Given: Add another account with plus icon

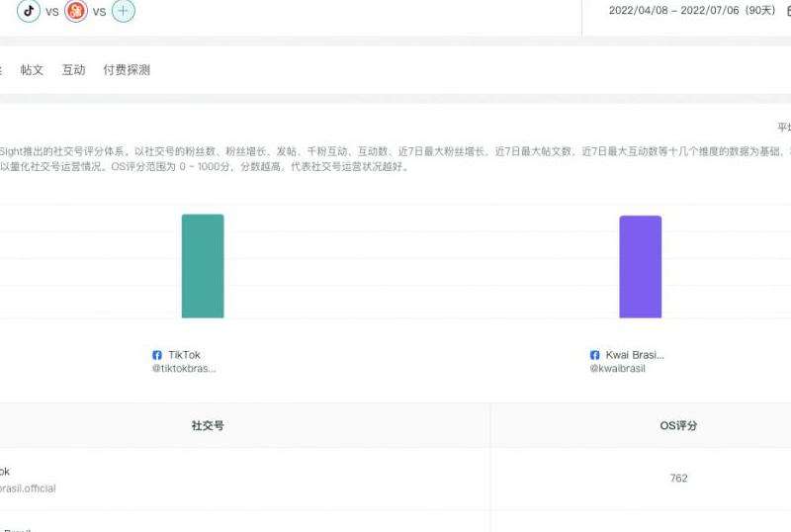Looking at the screenshot, I should pyautogui.click(x=123, y=12).
